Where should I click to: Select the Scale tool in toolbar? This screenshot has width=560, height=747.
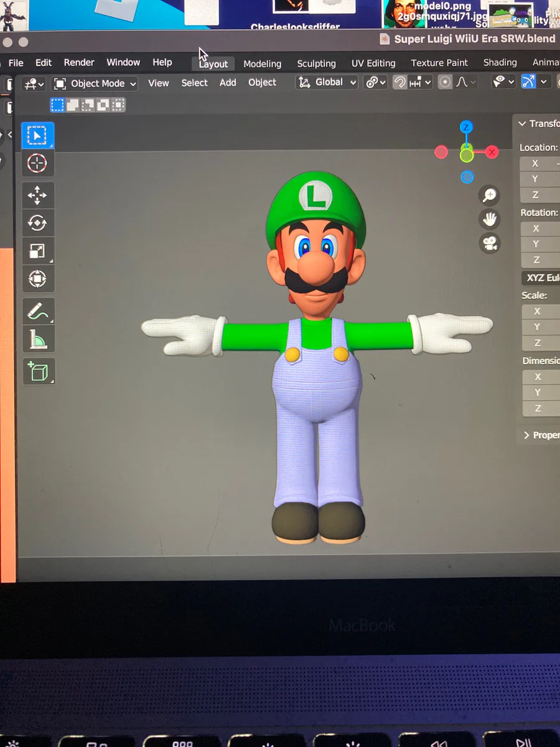coord(37,251)
